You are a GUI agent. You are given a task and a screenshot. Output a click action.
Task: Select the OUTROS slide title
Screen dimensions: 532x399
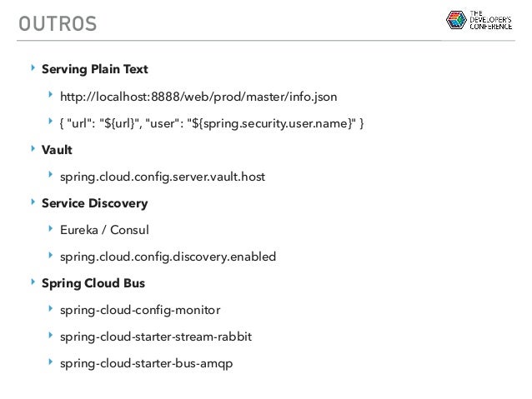58,23
